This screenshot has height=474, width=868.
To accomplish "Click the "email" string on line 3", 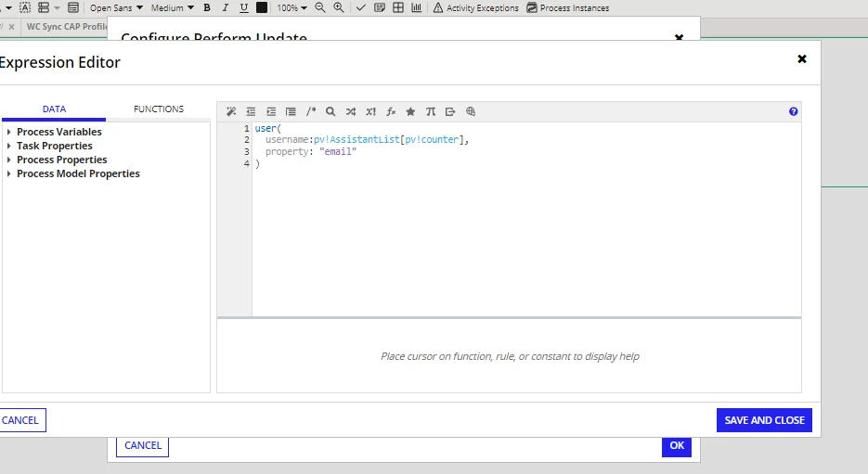I will pyautogui.click(x=338, y=151).
